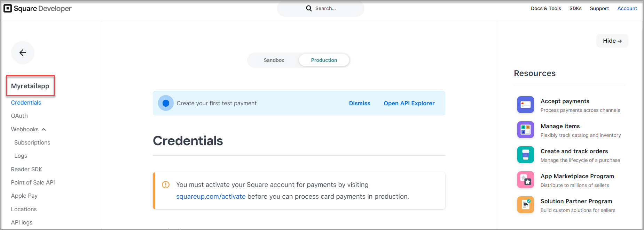Viewport: 644px width, 230px height.
Task: Switch to the Sandbox tab
Action: pos(274,60)
